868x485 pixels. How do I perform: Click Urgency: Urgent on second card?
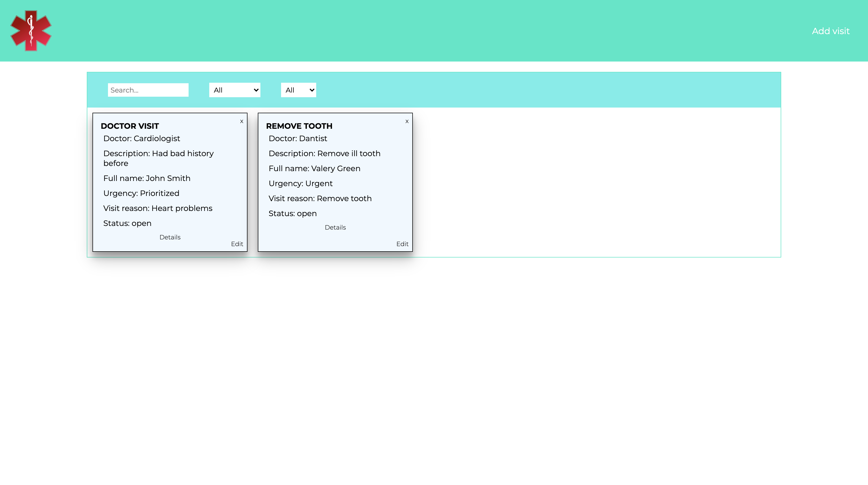pyautogui.click(x=300, y=184)
